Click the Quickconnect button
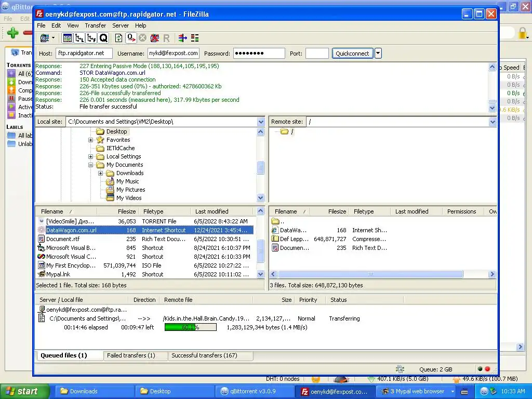 (x=352, y=54)
